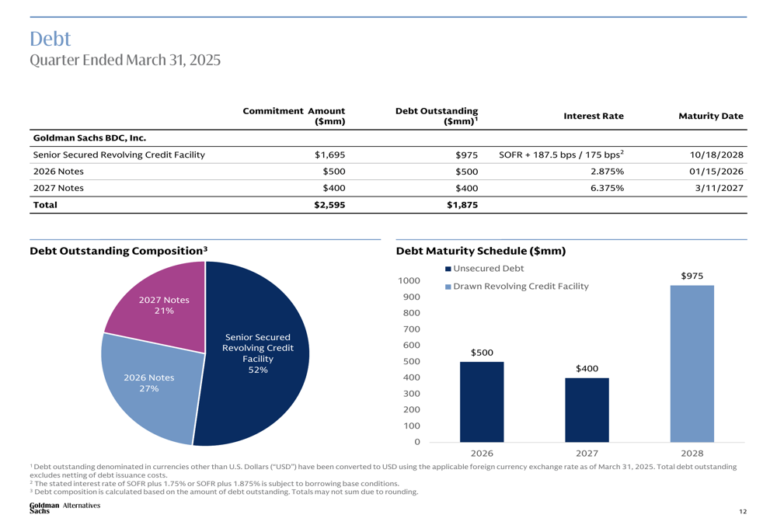777x532 pixels.
Task: Click footnote 3 about debt composition
Action: click(x=224, y=492)
